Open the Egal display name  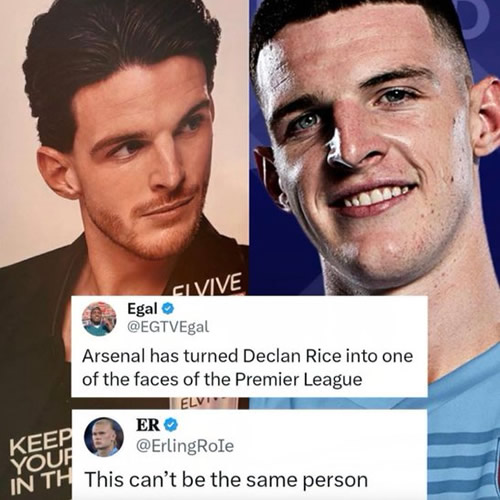(x=142, y=309)
